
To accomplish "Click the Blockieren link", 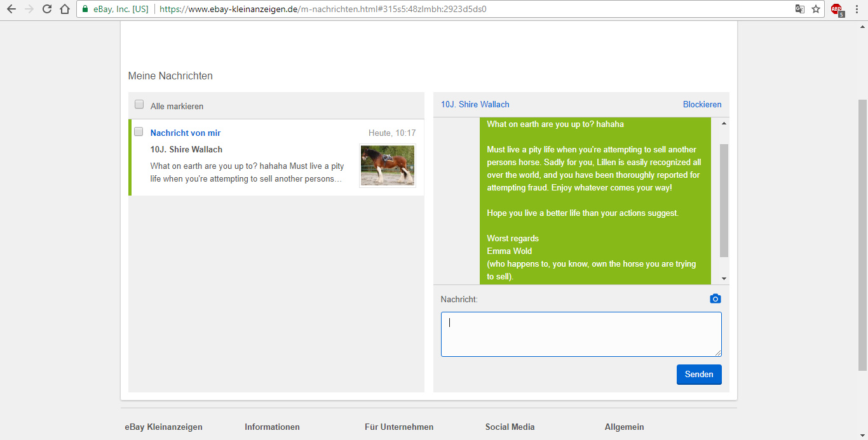I will pos(702,105).
